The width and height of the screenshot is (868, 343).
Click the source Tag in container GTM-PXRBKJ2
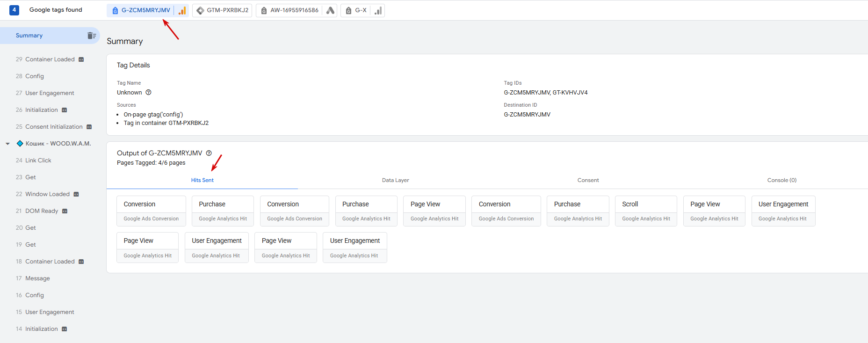tap(166, 123)
